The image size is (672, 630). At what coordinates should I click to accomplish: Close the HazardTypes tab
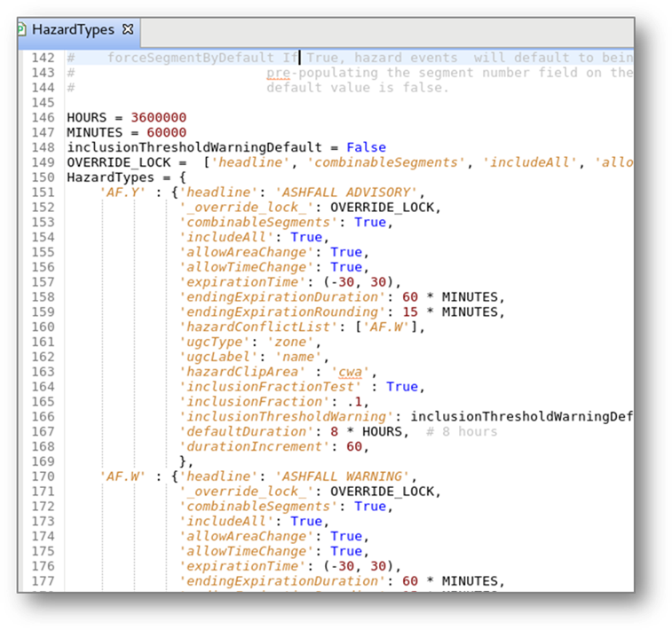pyautogui.click(x=128, y=29)
